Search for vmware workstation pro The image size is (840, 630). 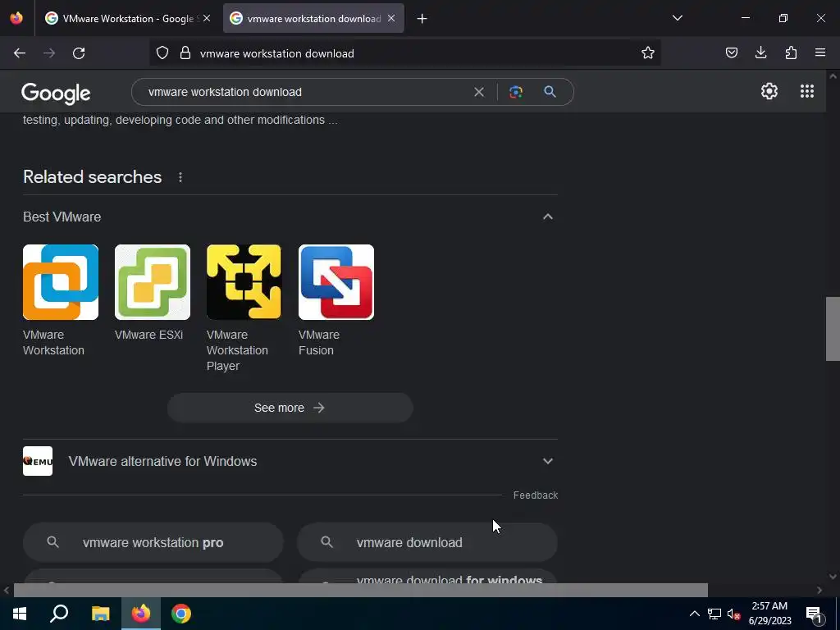point(153,543)
